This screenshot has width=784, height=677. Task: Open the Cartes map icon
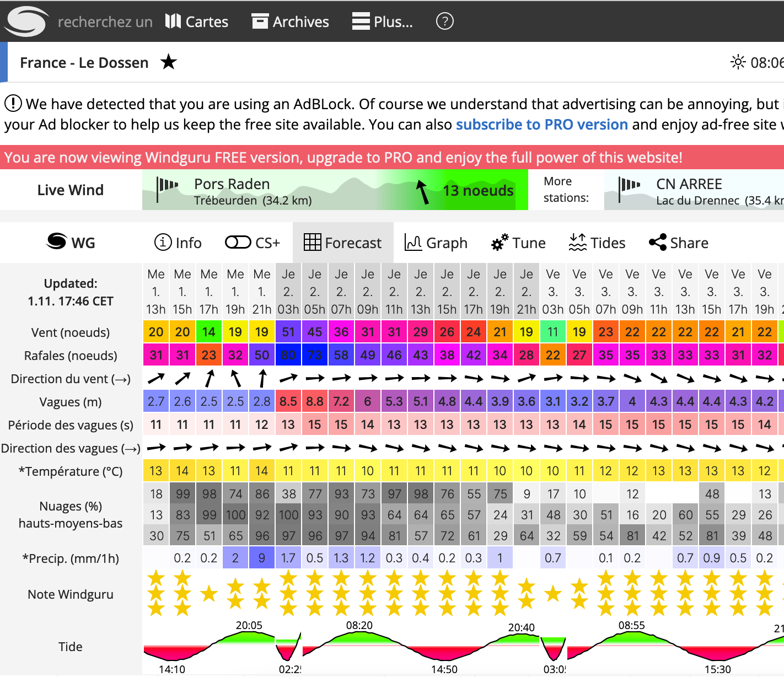(173, 22)
